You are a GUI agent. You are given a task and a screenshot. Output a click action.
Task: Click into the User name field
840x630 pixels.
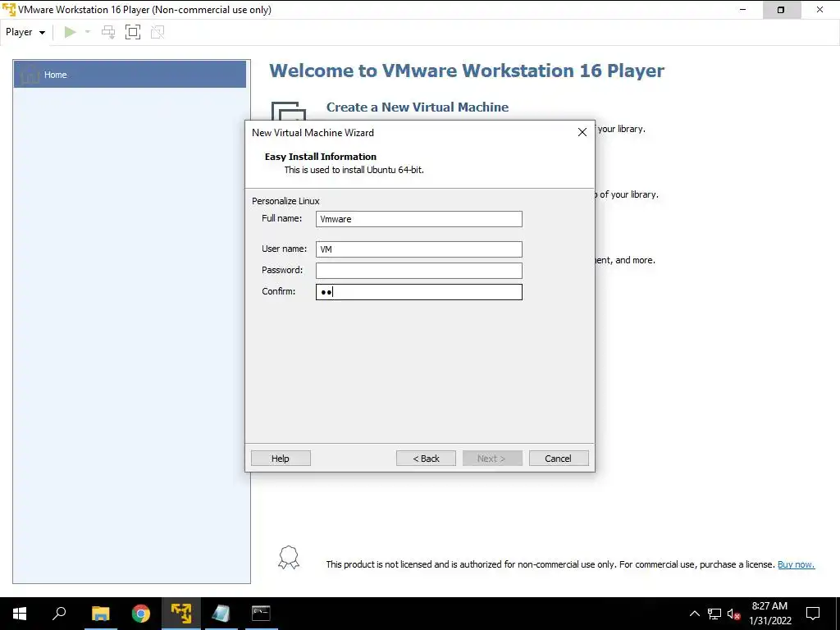coord(418,249)
